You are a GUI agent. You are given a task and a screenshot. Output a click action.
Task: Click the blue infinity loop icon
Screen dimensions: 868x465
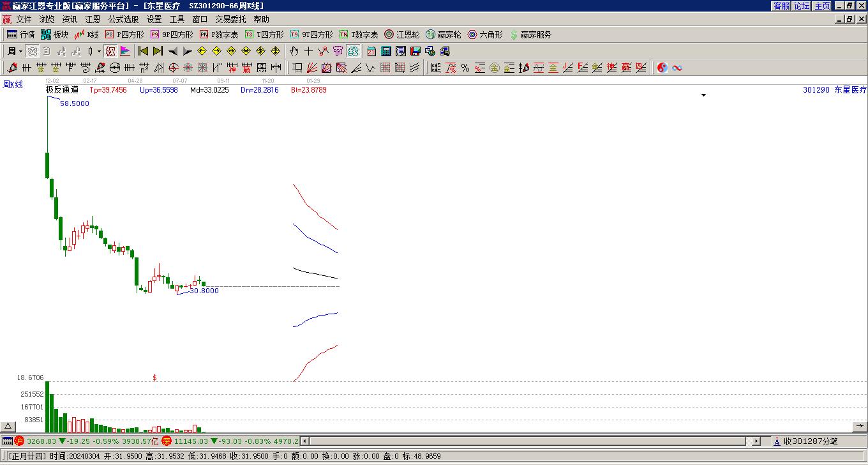(677, 68)
